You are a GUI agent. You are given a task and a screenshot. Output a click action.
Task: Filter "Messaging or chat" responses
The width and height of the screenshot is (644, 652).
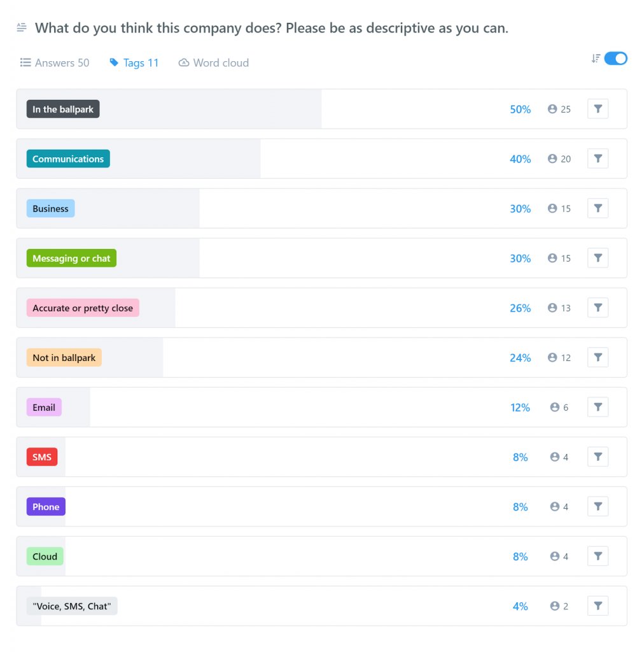coord(597,258)
